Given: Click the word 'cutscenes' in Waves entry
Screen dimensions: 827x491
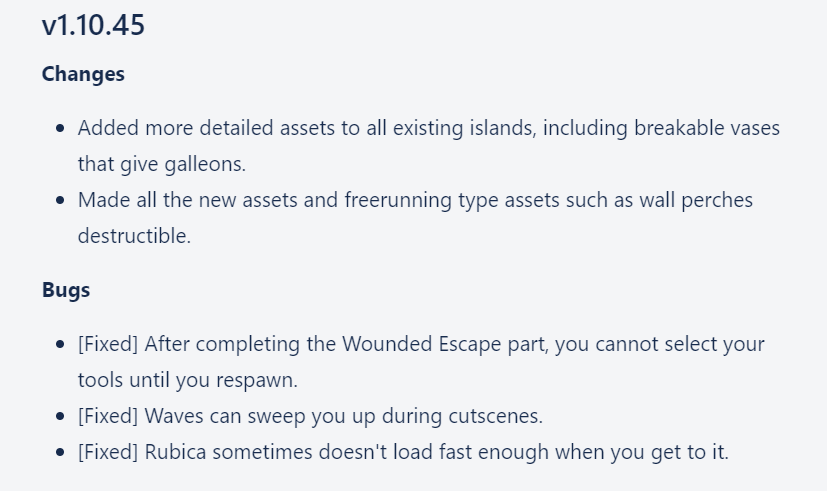Looking at the screenshot, I should 497,416.
